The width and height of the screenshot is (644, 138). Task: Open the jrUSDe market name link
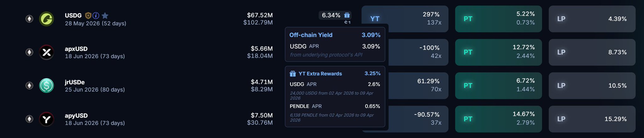[75, 82]
